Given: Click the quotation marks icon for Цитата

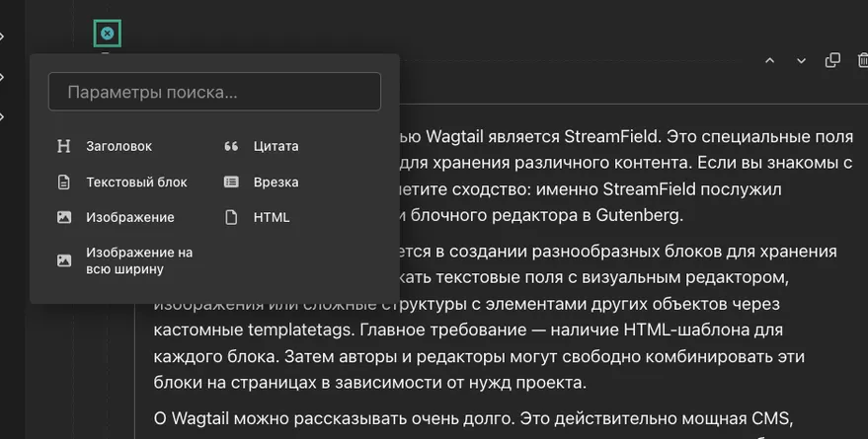Looking at the screenshot, I should click(231, 146).
